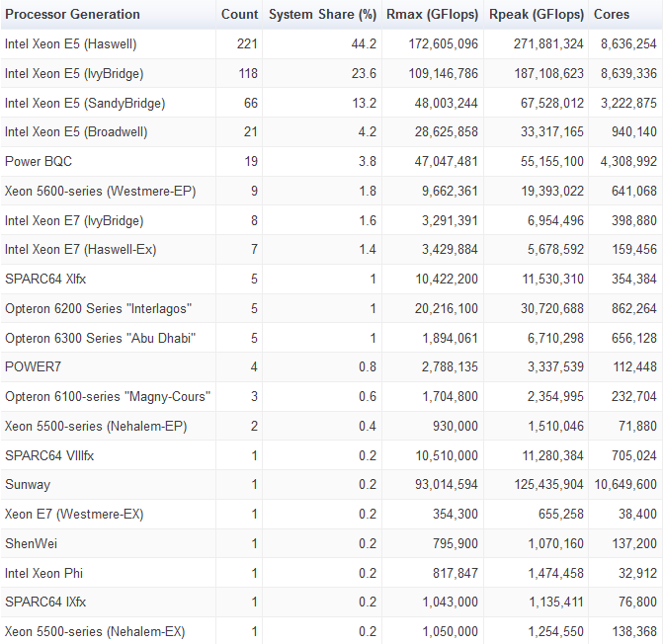Click the cores value 8,639,336

[x=628, y=74]
